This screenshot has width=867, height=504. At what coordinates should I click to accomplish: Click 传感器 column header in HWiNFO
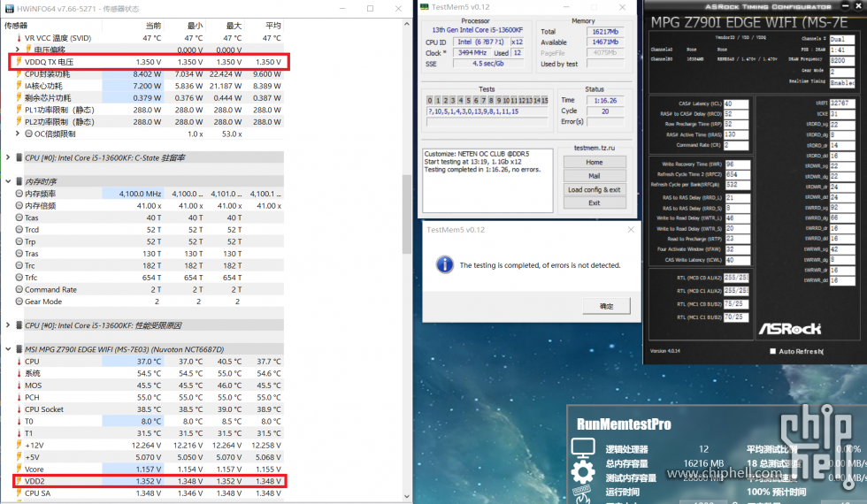coord(16,26)
